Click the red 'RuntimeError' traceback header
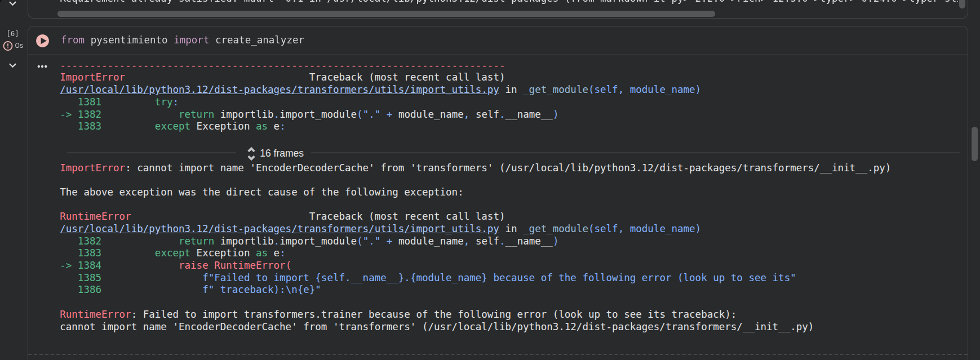The width and height of the screenshot is (980, 360). tap(95, 216)
